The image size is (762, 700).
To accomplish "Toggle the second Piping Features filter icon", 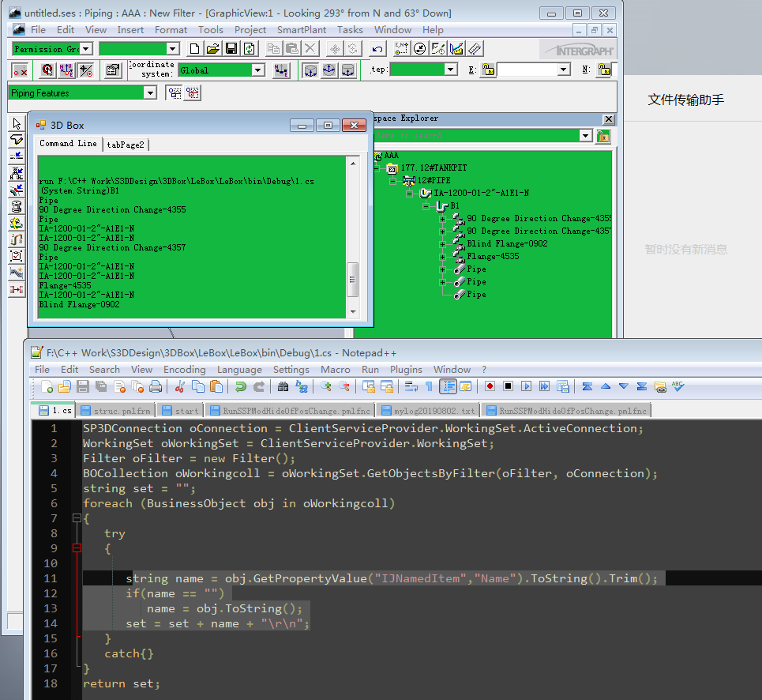I will 193,93.
